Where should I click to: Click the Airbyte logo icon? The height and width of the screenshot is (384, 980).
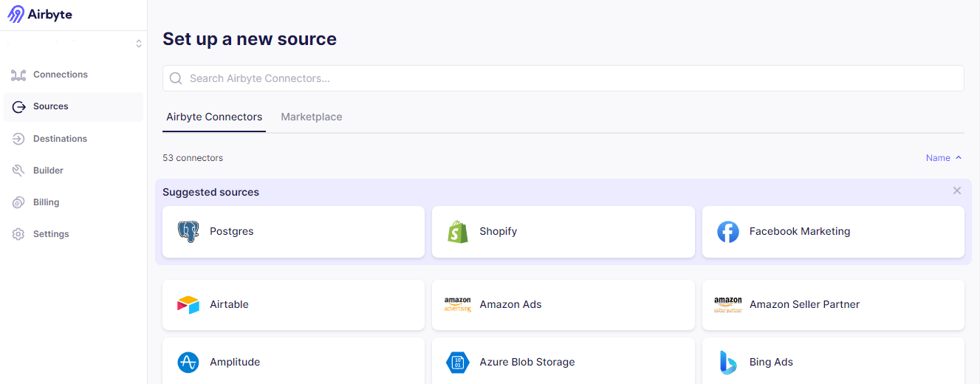coord(16,14)
